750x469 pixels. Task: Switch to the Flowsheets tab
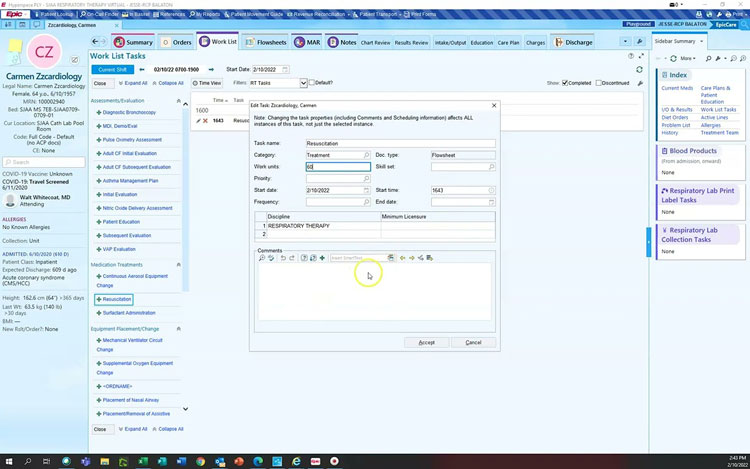click(x=269, y=42)
